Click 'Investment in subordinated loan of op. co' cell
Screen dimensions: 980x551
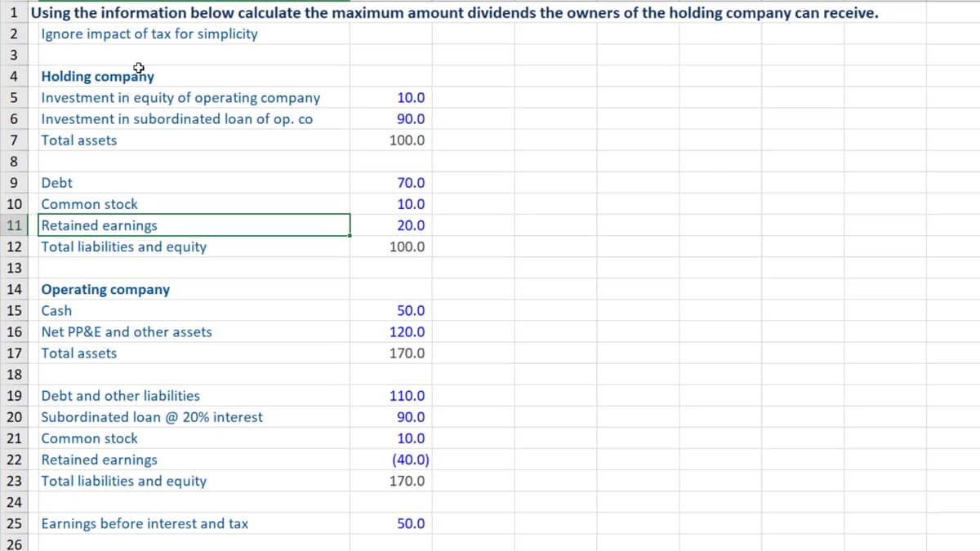[176, 119]
